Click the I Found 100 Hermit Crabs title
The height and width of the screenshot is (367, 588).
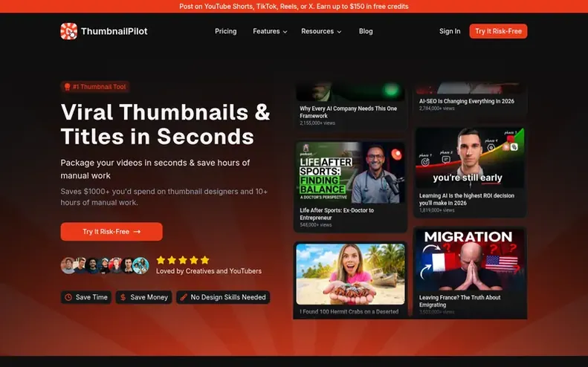click(x=349, y=311)
